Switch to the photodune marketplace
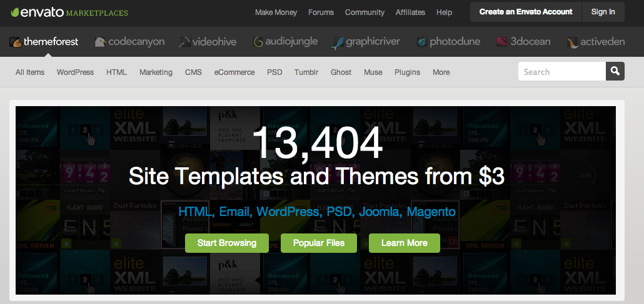The width and height of the screenshot is (644, 304). tap(455, 42)
